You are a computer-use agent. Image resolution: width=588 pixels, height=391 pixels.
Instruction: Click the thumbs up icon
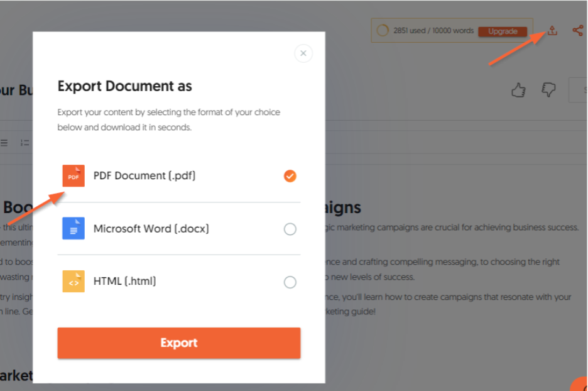pos(518,90)
